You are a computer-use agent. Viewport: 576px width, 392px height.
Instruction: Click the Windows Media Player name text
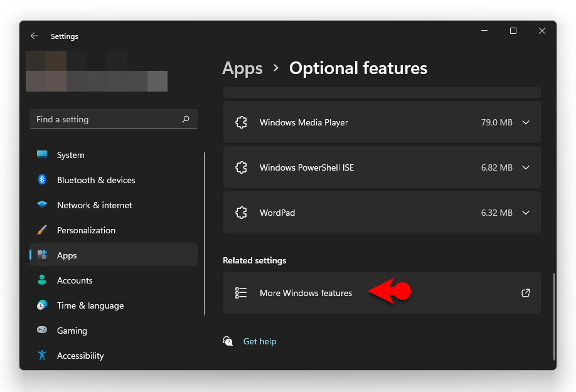(304, 122)
